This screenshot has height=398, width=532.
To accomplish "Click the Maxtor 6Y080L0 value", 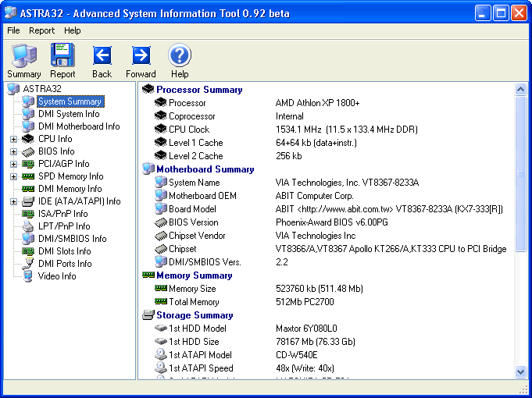I will pyautogui.click(x=306, y=329).
